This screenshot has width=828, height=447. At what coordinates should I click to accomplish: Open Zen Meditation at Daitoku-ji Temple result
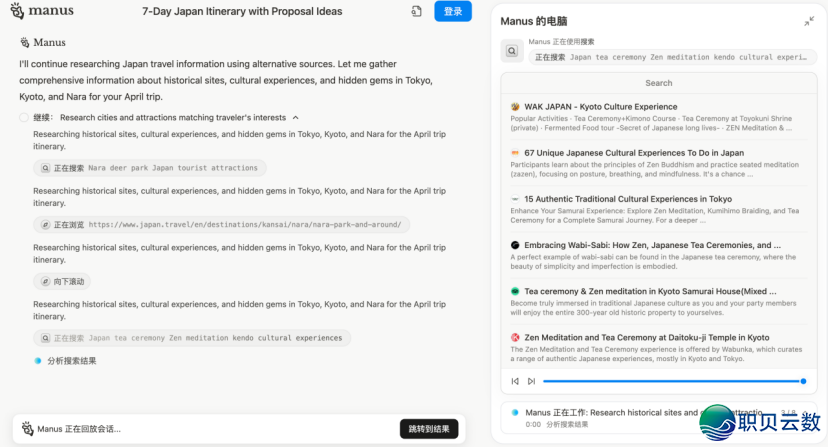coord(647,338)
